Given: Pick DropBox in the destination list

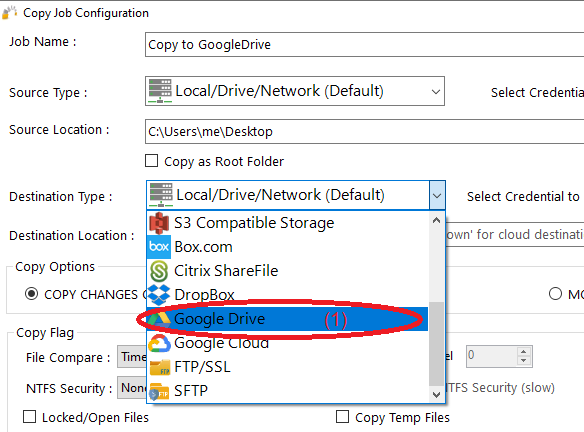Looking at the screenshot, I should point(288,295).
